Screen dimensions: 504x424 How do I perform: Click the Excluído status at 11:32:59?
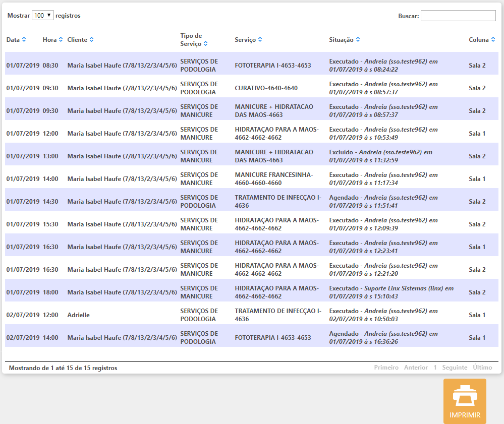380,156
